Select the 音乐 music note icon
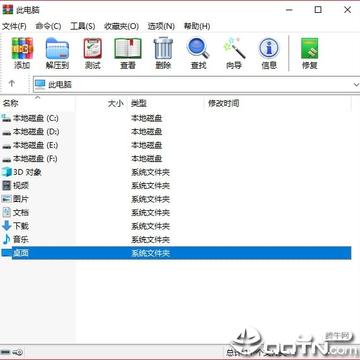360x360 pixels. 6,239
